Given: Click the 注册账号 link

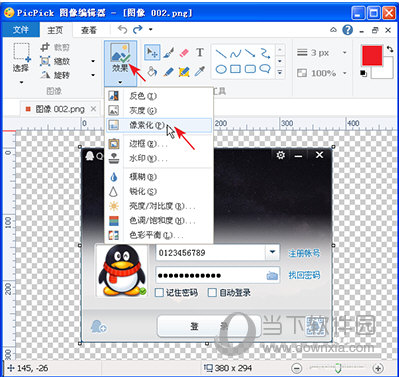Looking at the screenshot, I should tap(304, 253).
